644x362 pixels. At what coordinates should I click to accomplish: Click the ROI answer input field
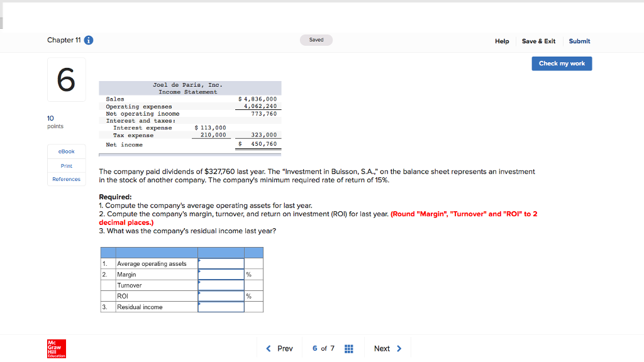coord(221,296)
